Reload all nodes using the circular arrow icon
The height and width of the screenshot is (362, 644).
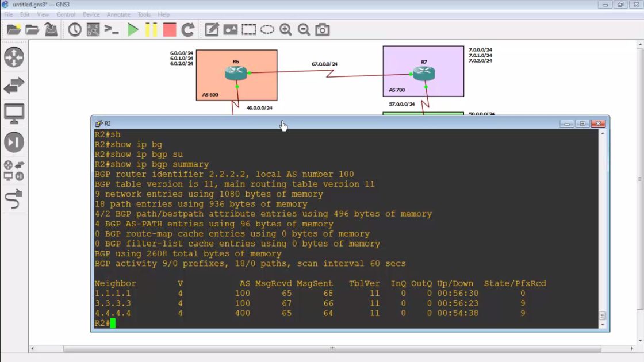pyautogui.click(x=188, y=30)
